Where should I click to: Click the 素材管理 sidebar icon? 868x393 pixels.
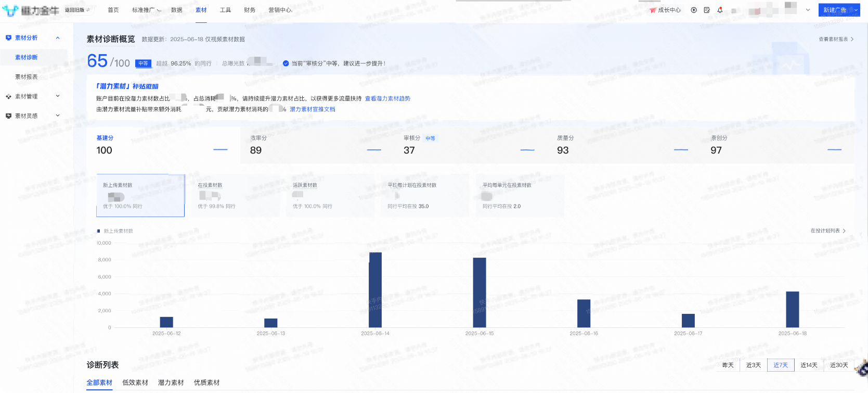(8, 96)
